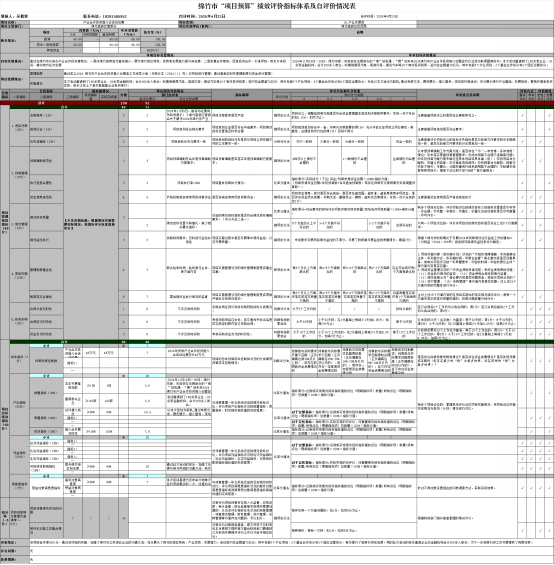Select the 评价要点及说明 column header
This screenshot has width=554, height=565.
point(467,95)
